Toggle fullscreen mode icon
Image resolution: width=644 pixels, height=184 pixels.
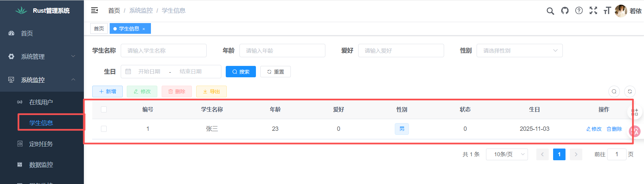(593, 11)
